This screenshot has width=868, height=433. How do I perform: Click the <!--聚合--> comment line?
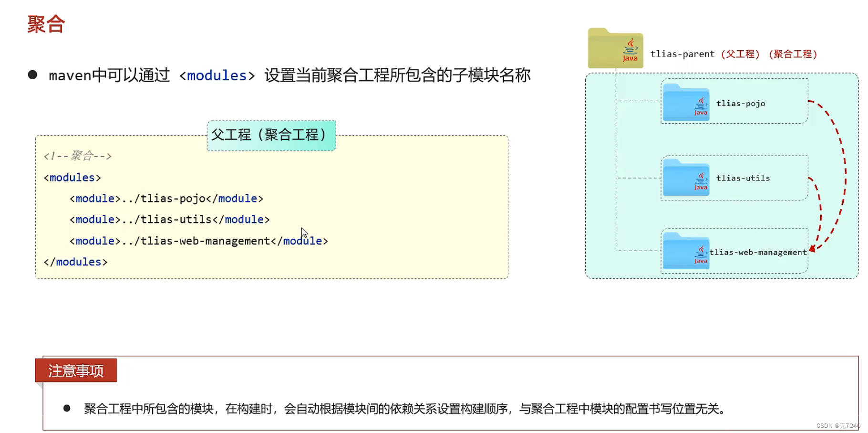78,156
